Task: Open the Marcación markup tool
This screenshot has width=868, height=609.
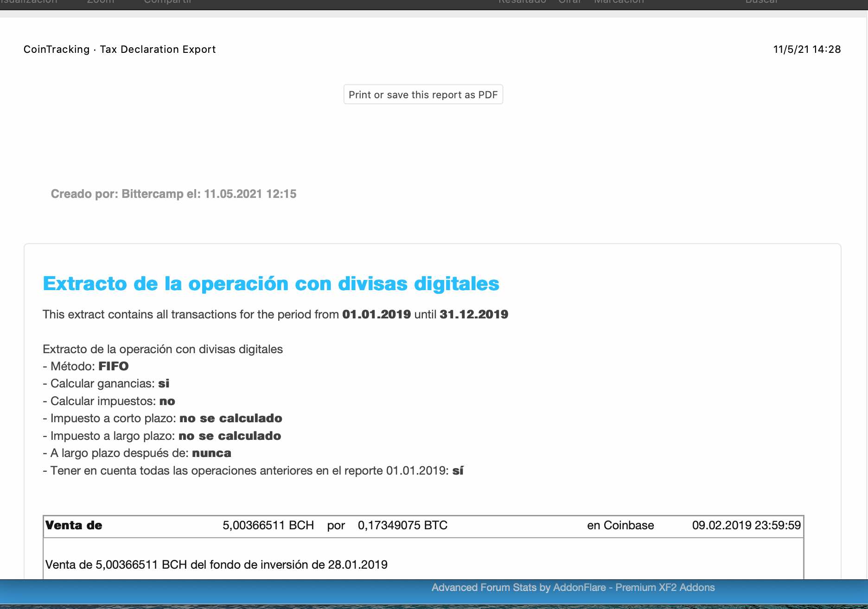Action: [x=619, y=2]
